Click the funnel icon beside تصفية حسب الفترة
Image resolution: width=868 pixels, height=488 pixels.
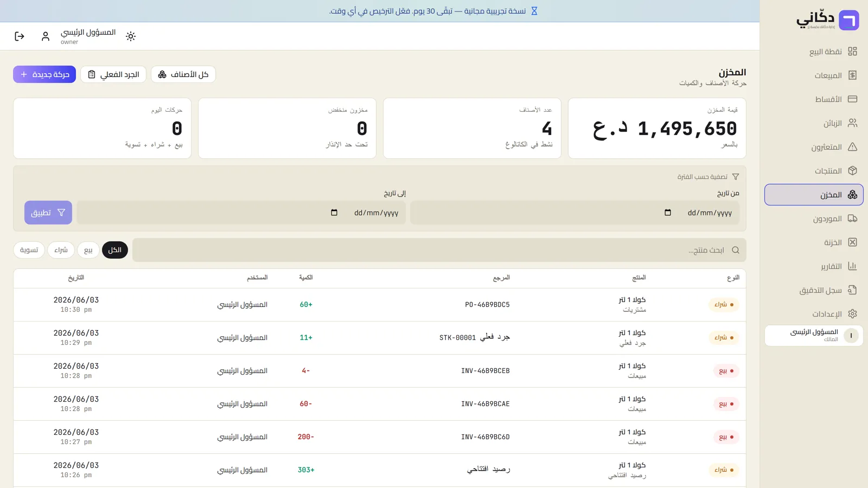tap(736, 177)
